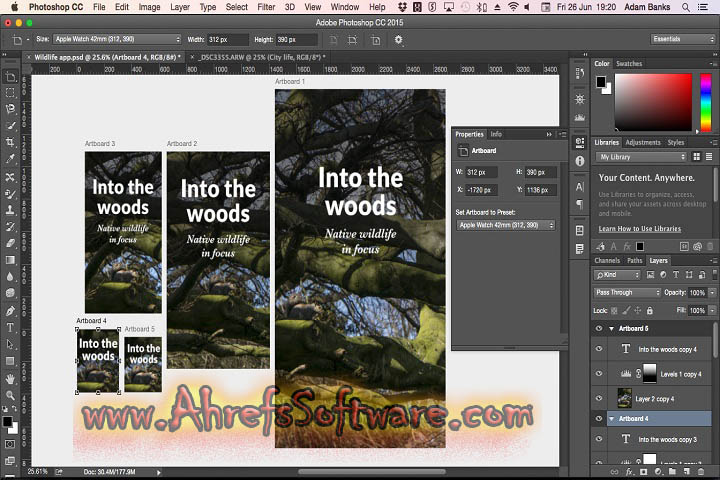Open the Set Artboard to Preset dropdown
The height and width of the screenshot is (480, 720).
(x=505, y=225)
